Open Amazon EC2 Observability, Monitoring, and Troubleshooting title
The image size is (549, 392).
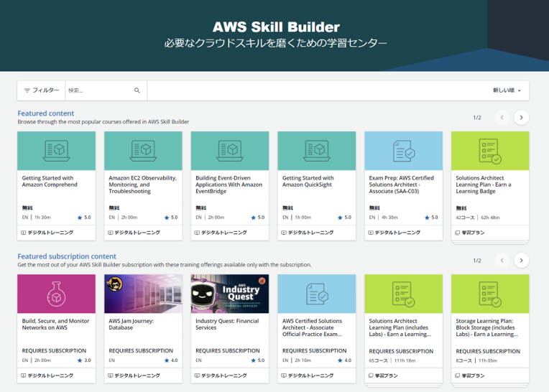(x=143, y=185)
